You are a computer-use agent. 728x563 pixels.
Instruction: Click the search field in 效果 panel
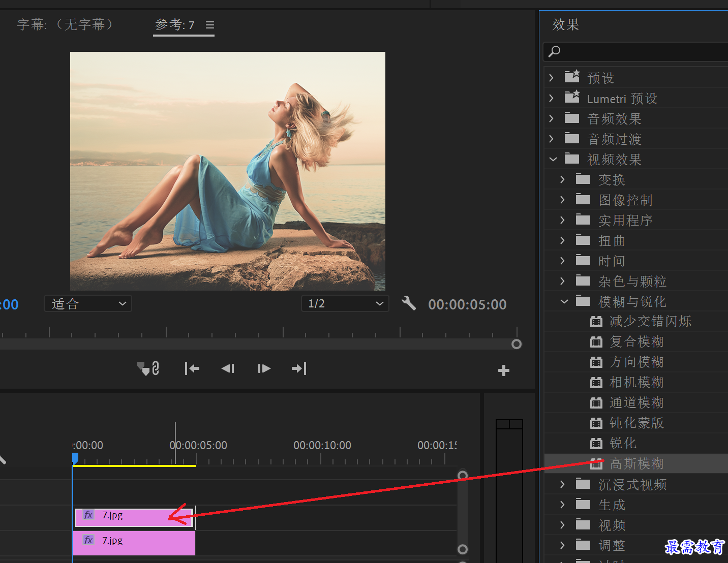tap(635, 51)
